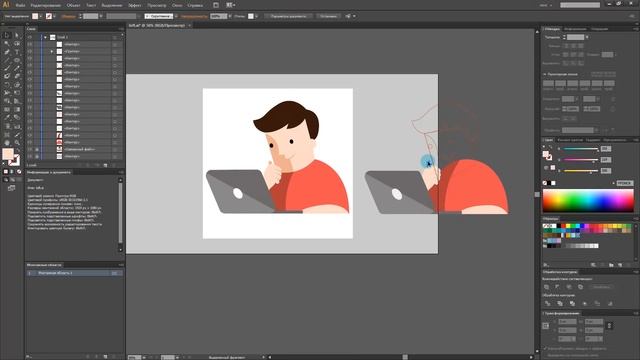Switch toolbox paint mode to None
This screenshot has height=360, width=640.
tap(19, 172)
